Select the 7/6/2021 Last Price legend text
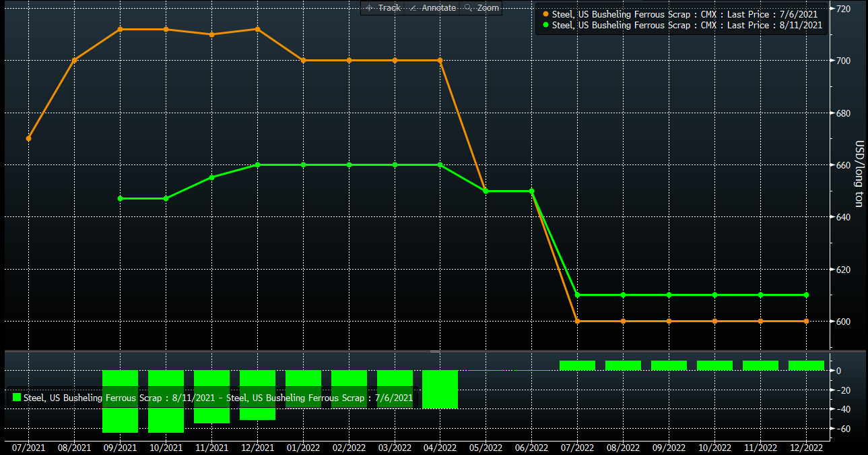This screenshot has height=455, width=868. (687, 14)
